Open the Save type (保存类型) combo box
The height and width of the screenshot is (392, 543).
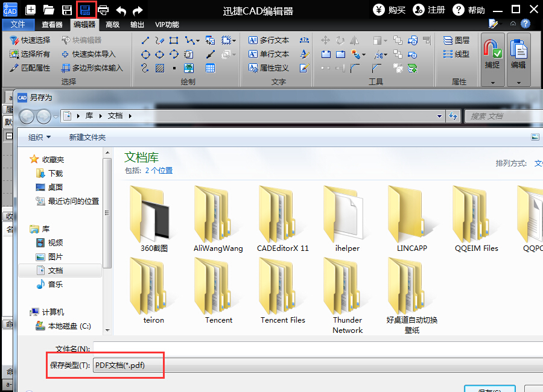click(x=319, y=365)
